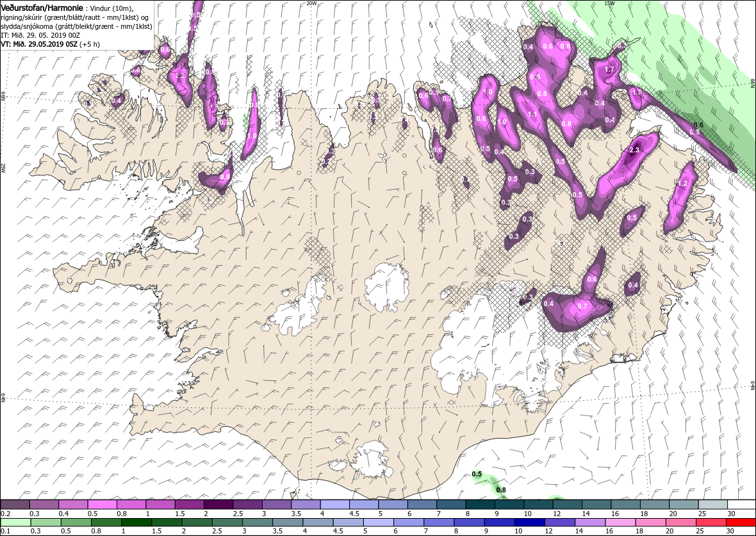Click the 30 label under the purple snow legend
The width and height of the screenshot is (756, 536).
[732, 514]
